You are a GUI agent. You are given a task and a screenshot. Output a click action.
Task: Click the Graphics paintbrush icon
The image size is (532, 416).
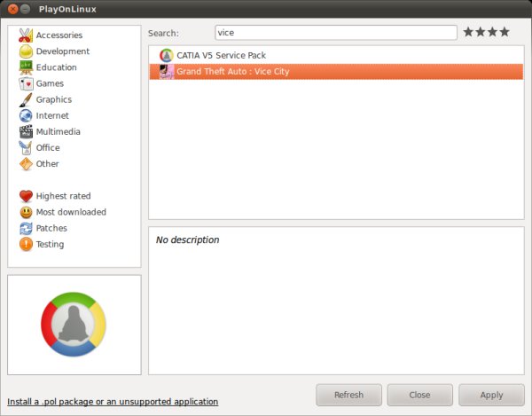26,99
